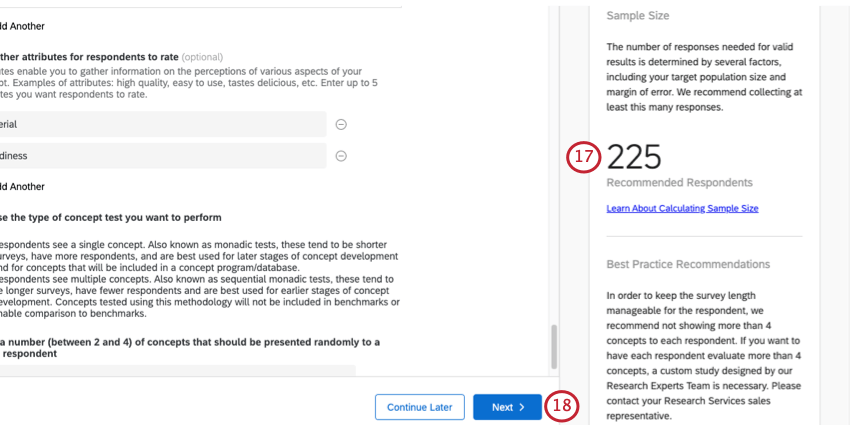Screen dimensions: 850x425
Task: Open Learn About Calculating Sample Size link
Action: [x=682, y=208]
